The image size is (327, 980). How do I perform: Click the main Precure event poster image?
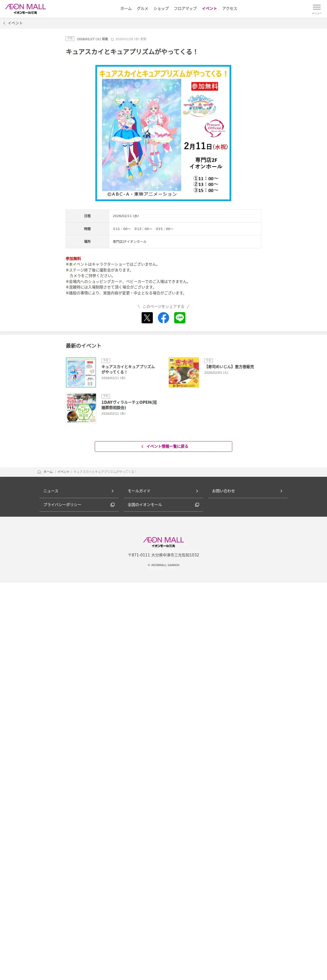[163, 133]
